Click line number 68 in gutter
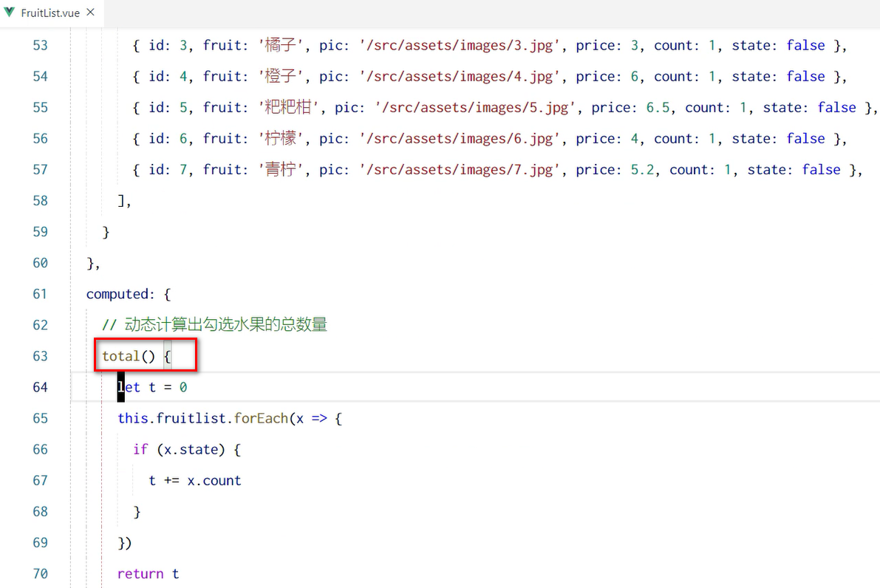Image resolution: width=880 pixels, height=588 pixels. [x=41, y=512]
